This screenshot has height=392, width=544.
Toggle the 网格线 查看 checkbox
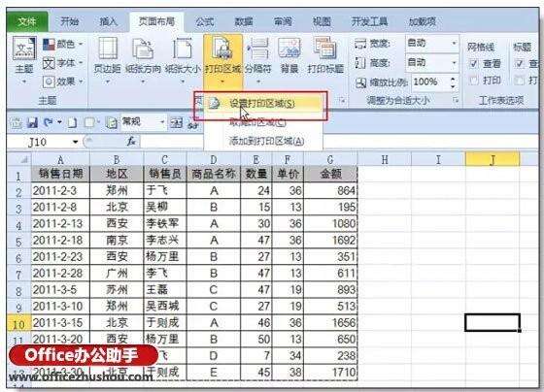(x=474, y=63)
